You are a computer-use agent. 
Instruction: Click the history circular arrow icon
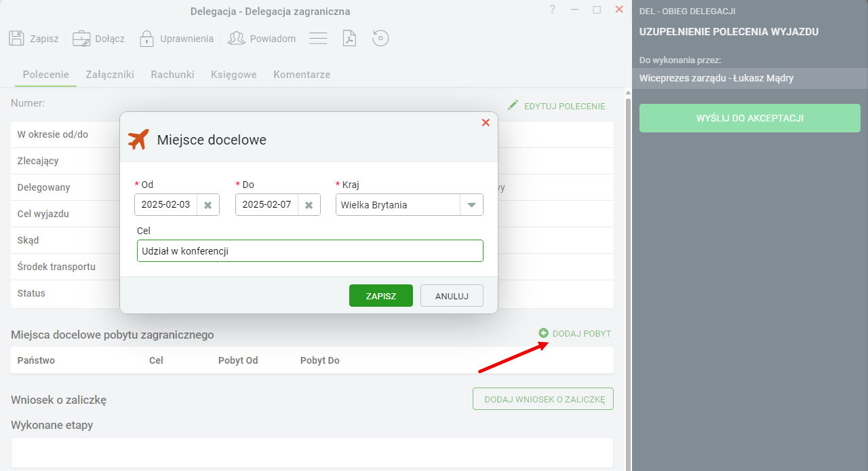tap(380, 38)
